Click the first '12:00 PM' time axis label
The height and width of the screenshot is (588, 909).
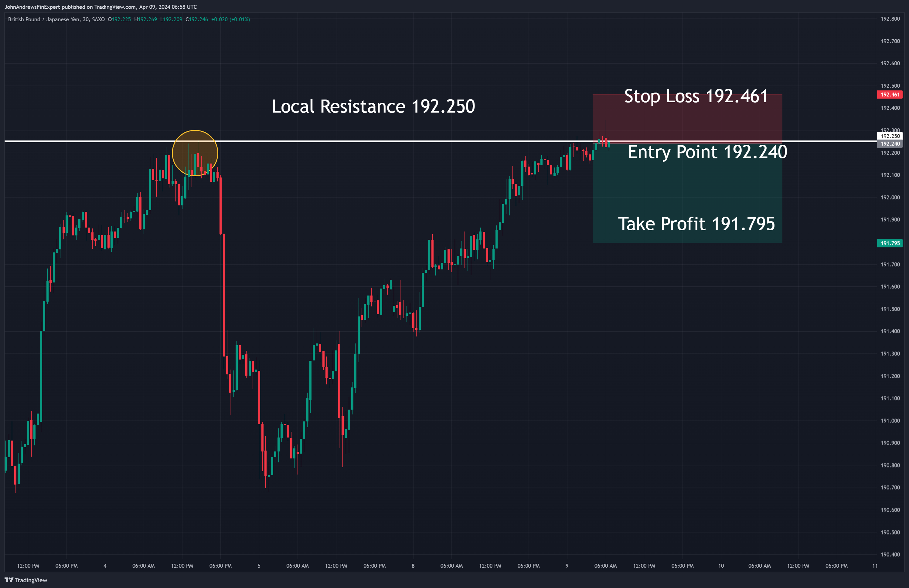[x=28, y=566]
